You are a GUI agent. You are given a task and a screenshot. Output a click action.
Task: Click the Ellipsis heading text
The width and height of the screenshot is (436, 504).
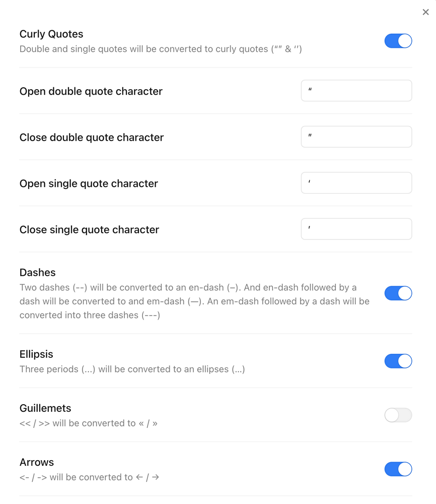point(36,354)
